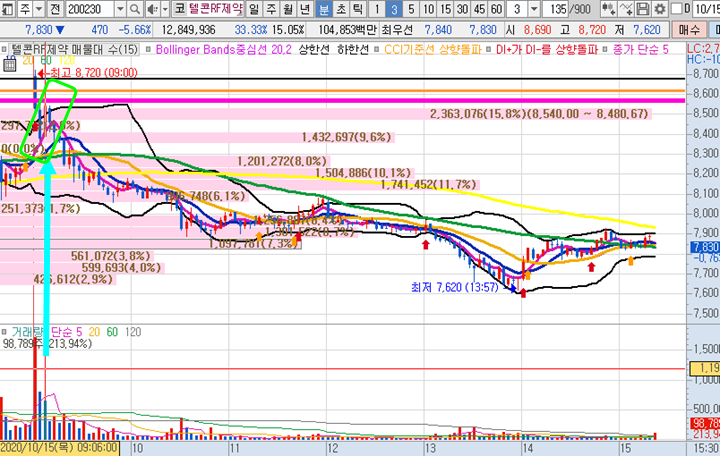Viewport: 720px width, 456px height.
Task: Click the date field 10/15
Action: [706, 8]
